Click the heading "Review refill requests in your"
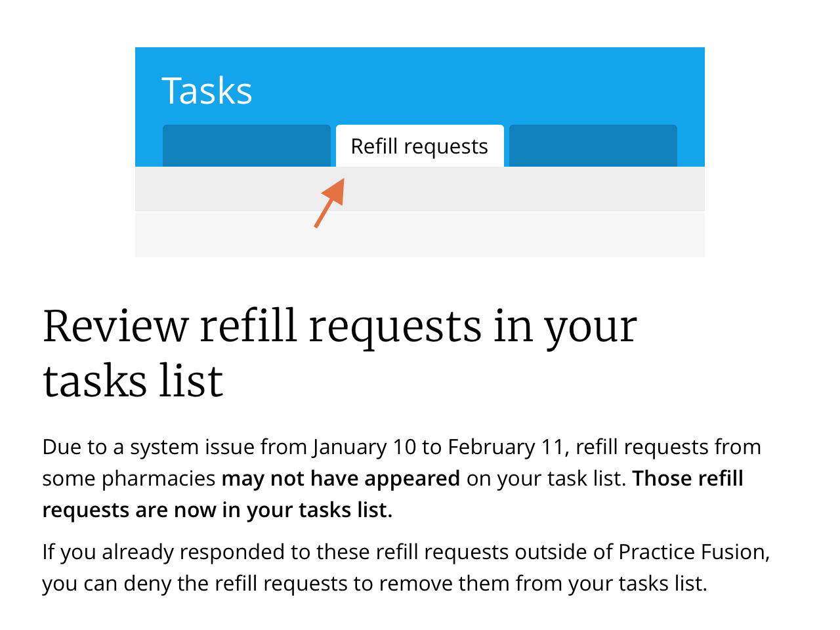The image size is (840, 630). pos(339,326)
